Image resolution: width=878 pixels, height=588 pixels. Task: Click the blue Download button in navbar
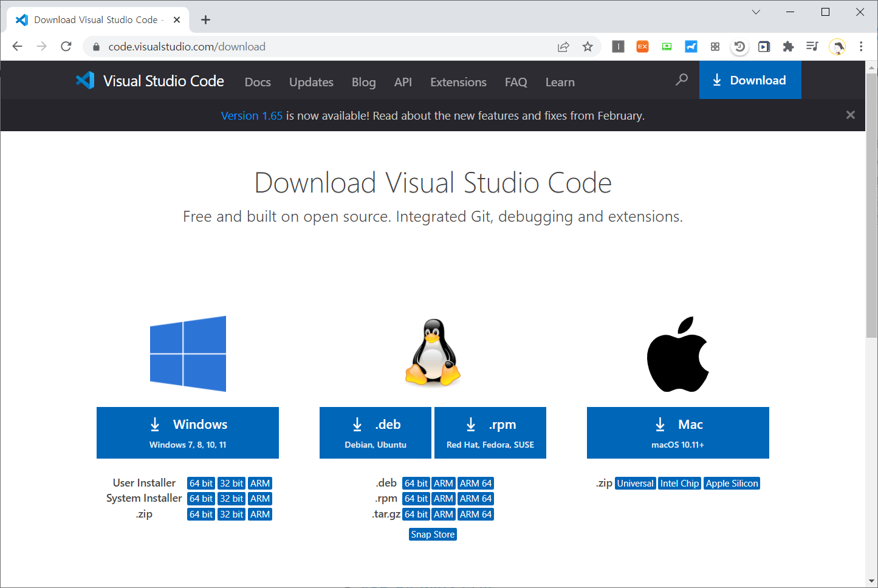(x=750, y=80)
